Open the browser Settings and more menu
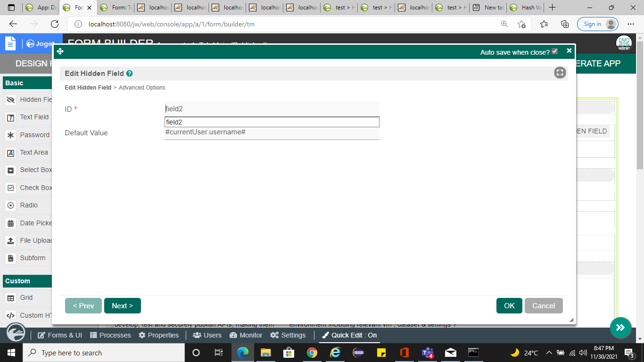The height and width of the screenshot is (362, 644). pyautogui.click(x=631, y=24)
